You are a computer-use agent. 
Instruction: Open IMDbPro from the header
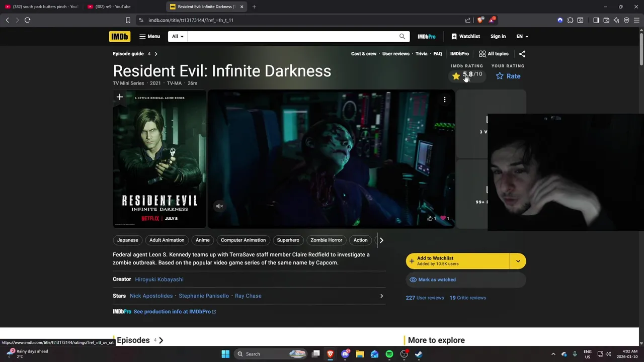[x=426, y=36]
